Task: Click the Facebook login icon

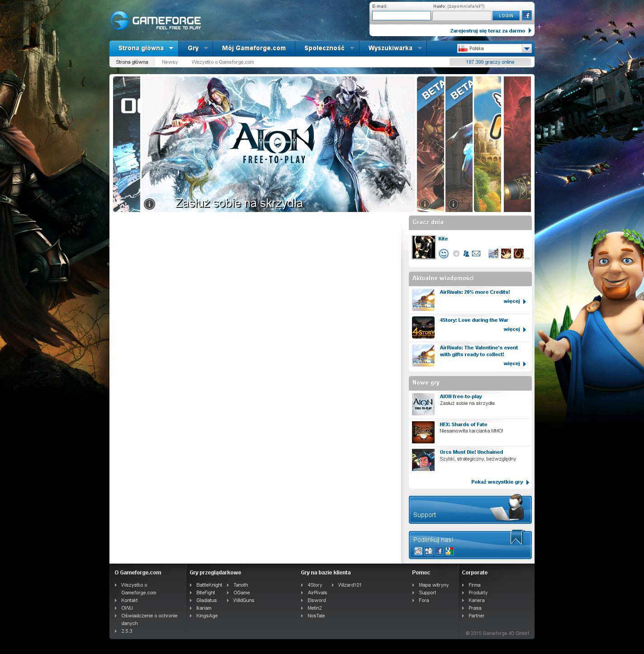Action: pyautogui.click(x=526, y=15)
